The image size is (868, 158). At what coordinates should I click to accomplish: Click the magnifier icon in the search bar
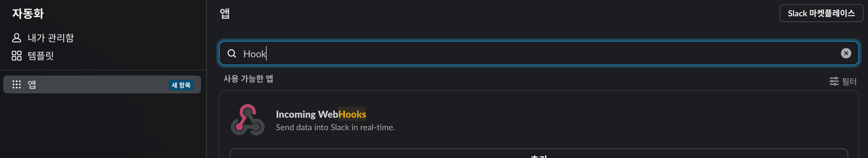coord(232,53)
